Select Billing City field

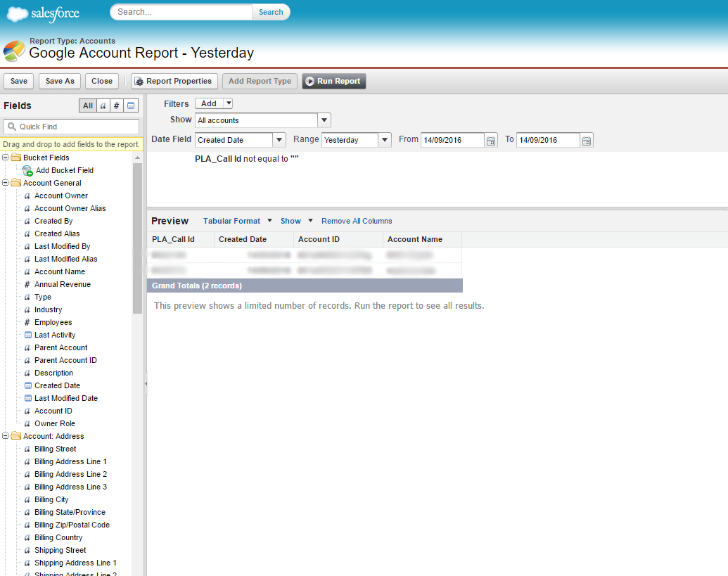click(51, 499)
